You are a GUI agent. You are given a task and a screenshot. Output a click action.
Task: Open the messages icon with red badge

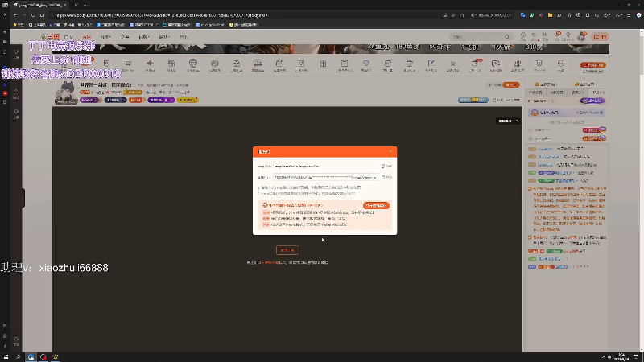click(557, 36)
